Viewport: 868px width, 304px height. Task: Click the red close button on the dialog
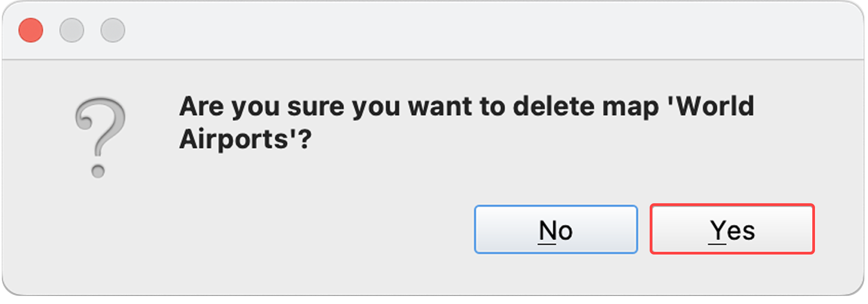click(30, 30)
